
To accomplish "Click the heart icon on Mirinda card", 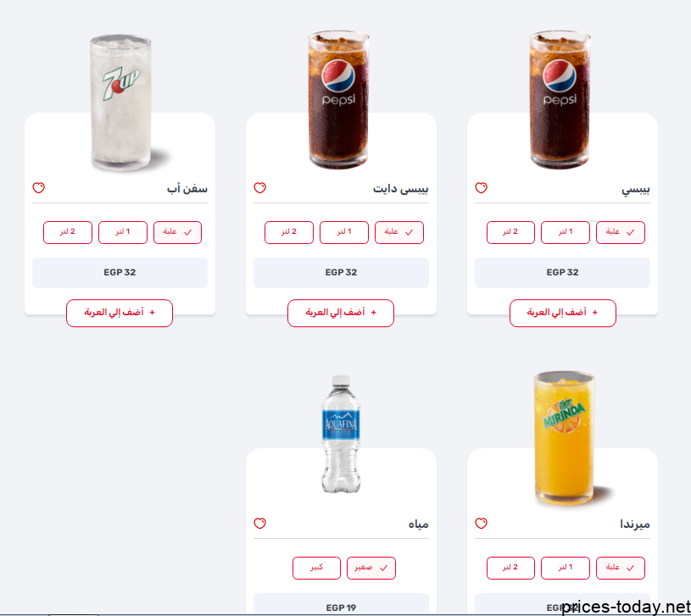I will point(482,524).
